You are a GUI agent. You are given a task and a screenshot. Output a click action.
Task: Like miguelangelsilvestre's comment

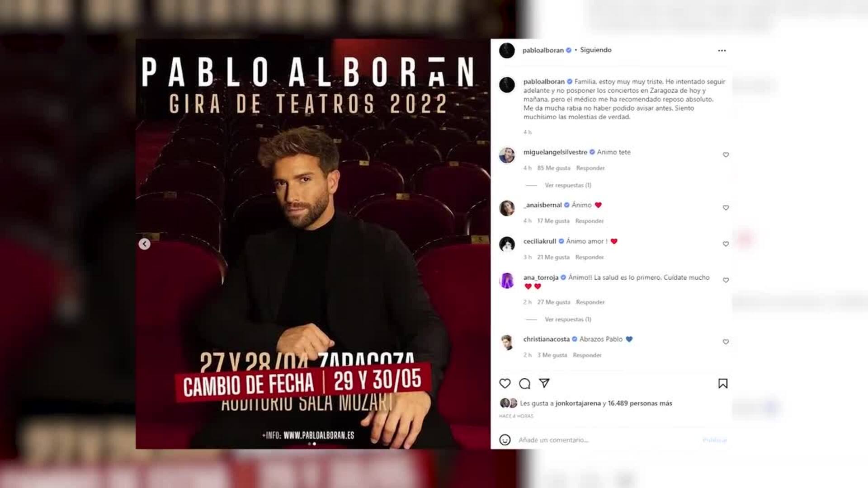click(x=726, y=155)
